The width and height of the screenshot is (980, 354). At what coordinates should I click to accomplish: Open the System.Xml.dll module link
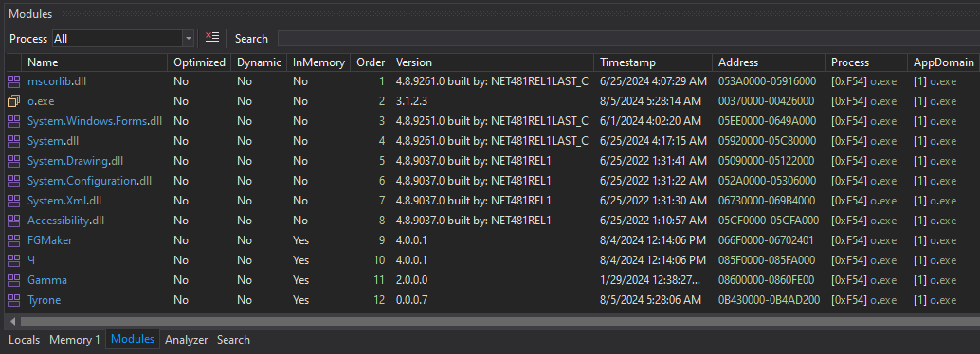coord(64,201)
